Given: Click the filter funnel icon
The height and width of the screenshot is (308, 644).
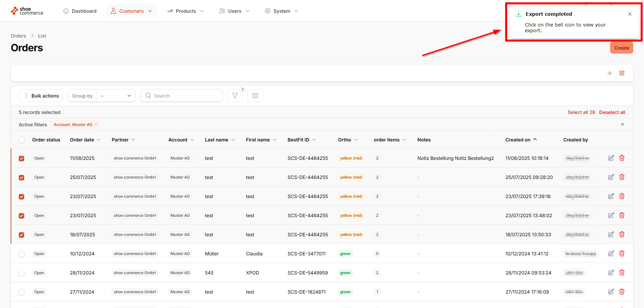Looking at the screenshot, I should click(235, 96).
